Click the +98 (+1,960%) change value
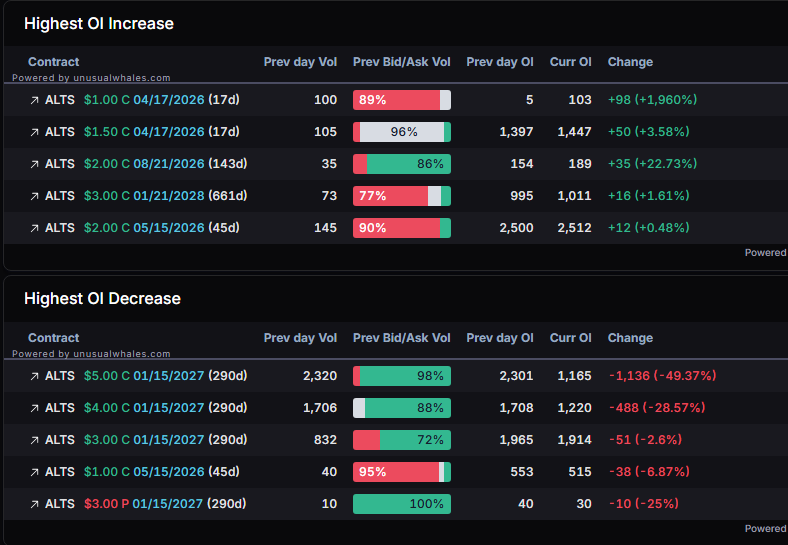Screen dimensions: 788x545 click(652, 100)
